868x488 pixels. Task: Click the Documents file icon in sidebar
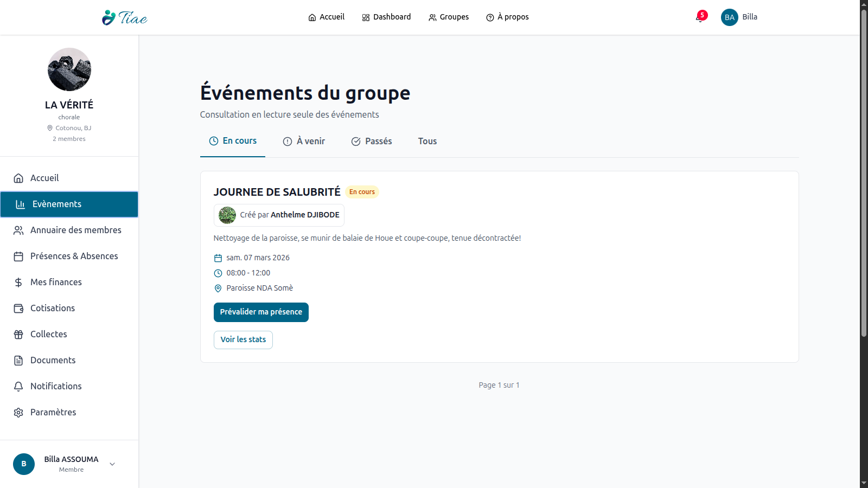coord(18,361)
